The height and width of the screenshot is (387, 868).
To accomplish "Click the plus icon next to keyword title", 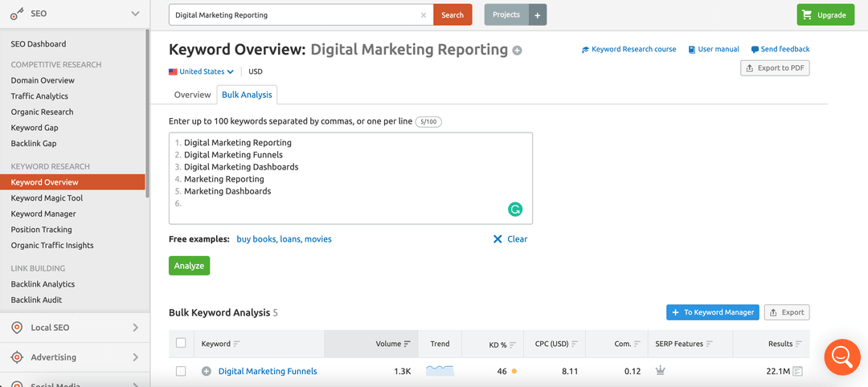I will point(517,51).
